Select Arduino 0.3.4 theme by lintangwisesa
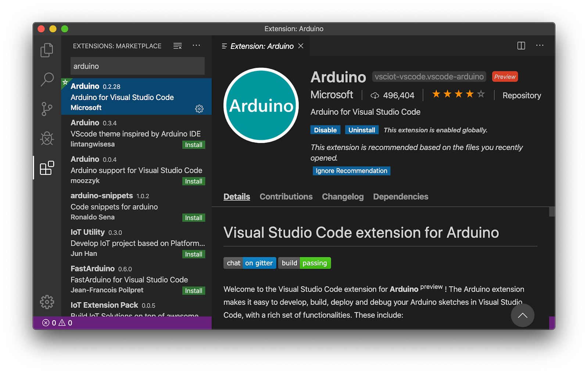Viewport: 588px width, 373px height. coord(136,133)
